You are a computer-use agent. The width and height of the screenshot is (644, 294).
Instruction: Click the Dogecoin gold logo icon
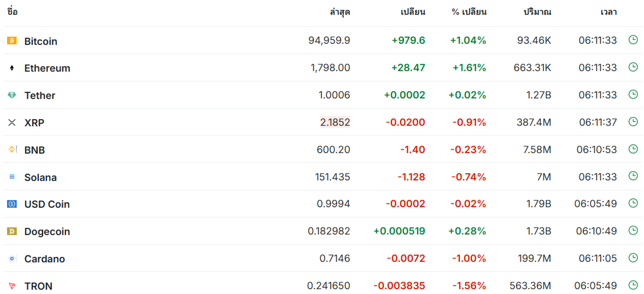coord(12,232)
